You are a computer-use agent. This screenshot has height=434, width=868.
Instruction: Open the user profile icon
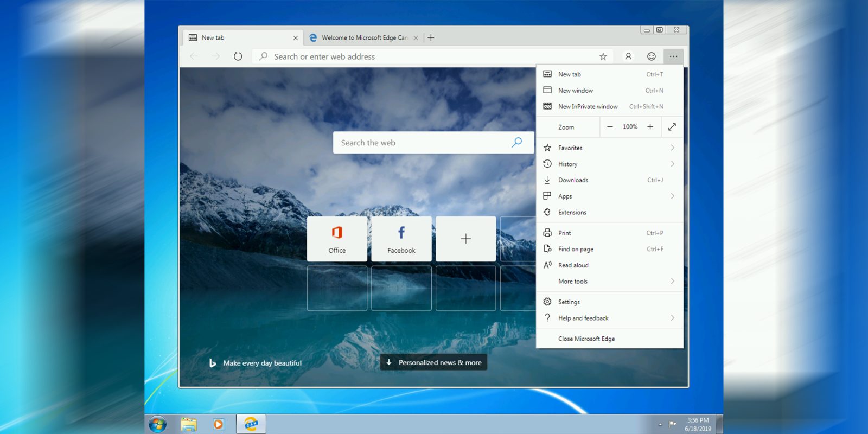pos(628,56)
